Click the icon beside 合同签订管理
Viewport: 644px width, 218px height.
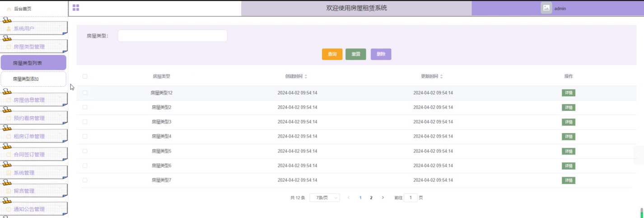point(9,154)
